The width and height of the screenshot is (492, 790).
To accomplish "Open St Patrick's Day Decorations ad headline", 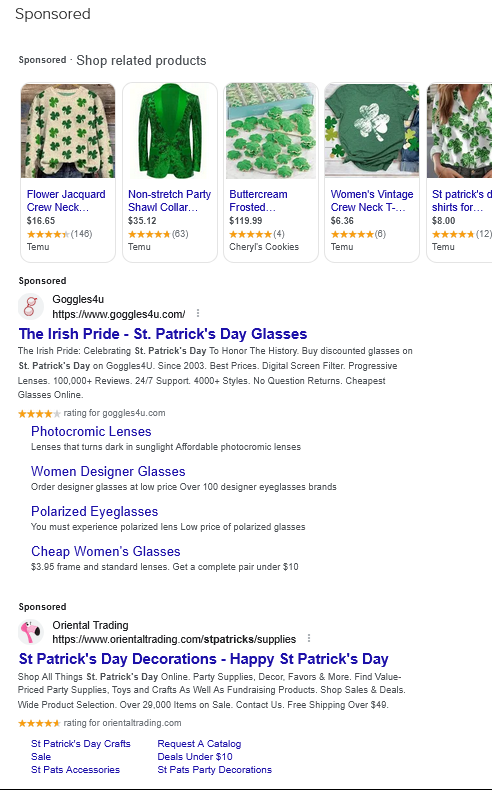I will coord(203,659).
